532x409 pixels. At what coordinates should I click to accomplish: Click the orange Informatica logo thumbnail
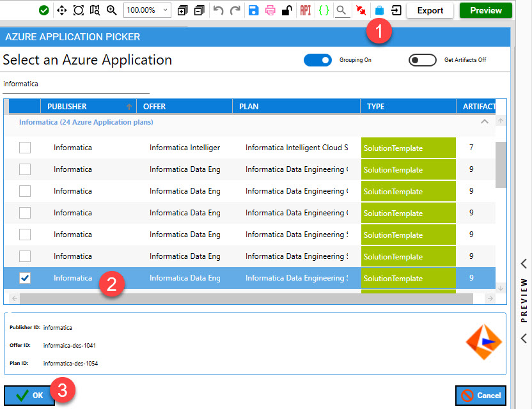click(484, 342)
